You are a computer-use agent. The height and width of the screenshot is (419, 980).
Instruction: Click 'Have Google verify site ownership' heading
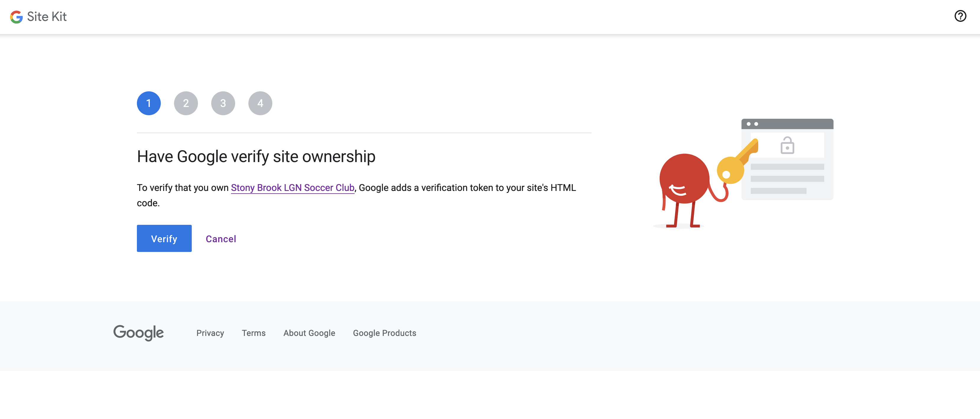(256, 156)
